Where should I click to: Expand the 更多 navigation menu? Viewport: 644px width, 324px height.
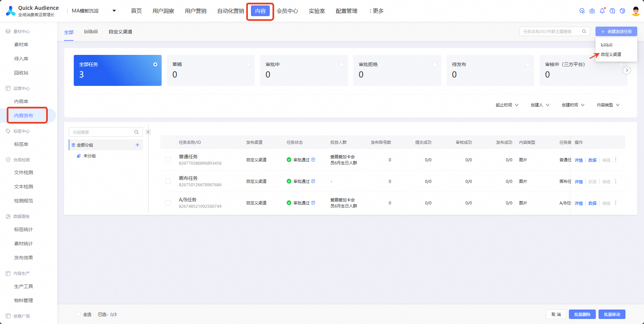(x=377, y=11)
